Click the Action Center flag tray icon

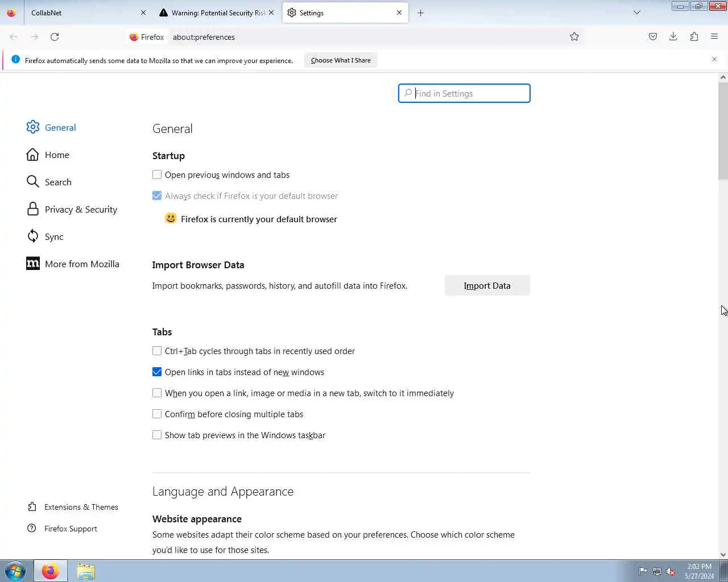pos(643,571)
